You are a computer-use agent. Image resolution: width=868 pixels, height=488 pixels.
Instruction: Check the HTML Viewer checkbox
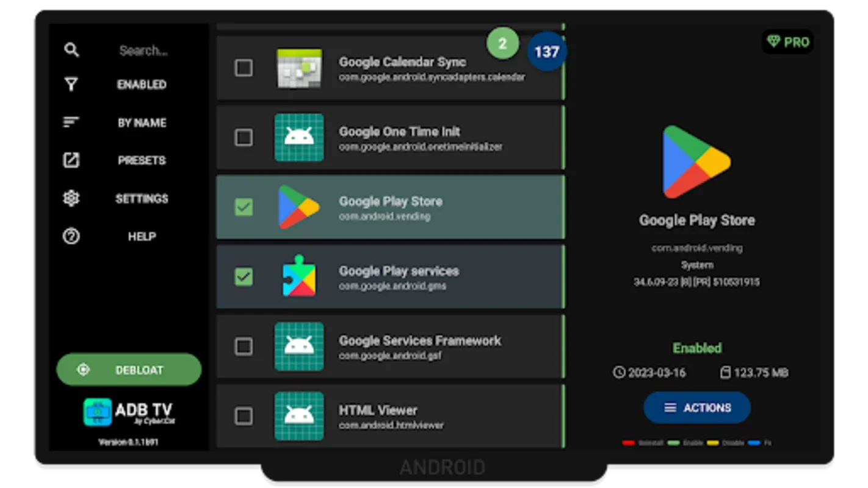(244, 415)
